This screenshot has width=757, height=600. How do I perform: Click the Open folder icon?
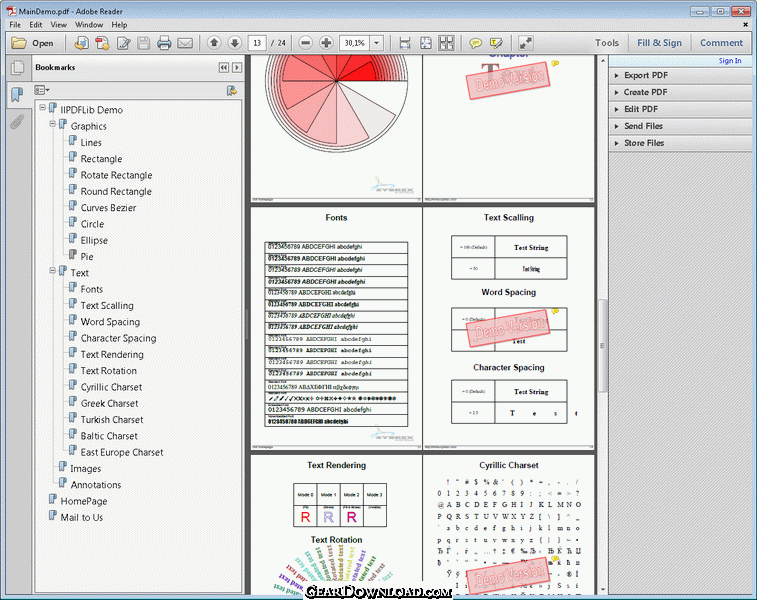tap(19, 43)
